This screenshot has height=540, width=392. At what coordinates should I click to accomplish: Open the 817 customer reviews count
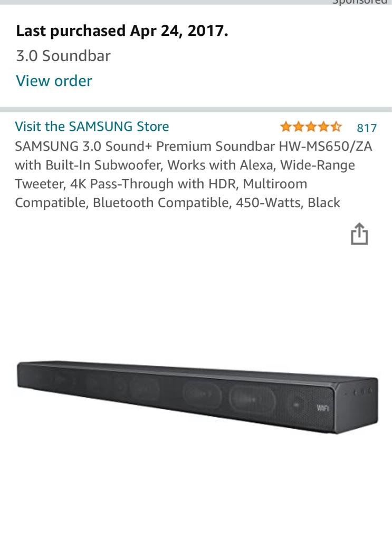point(367,128)
